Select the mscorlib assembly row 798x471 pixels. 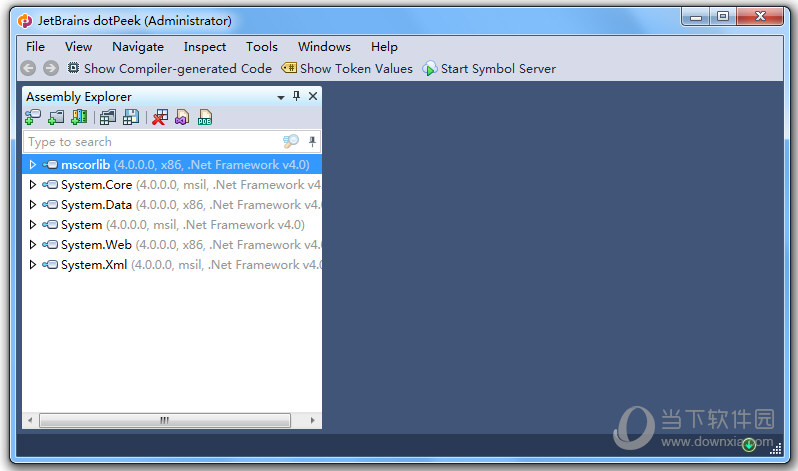point(172,164)
